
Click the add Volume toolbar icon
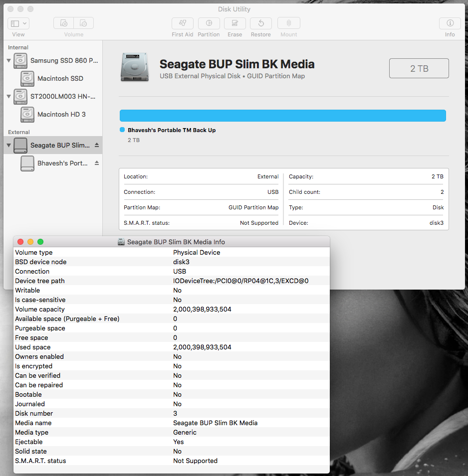[x=63, y=23]
